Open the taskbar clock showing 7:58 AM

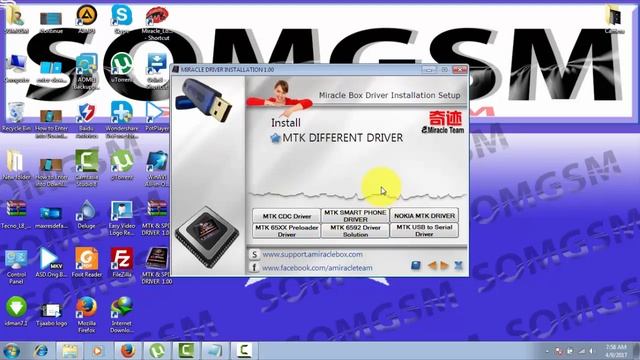coord(616,351)
